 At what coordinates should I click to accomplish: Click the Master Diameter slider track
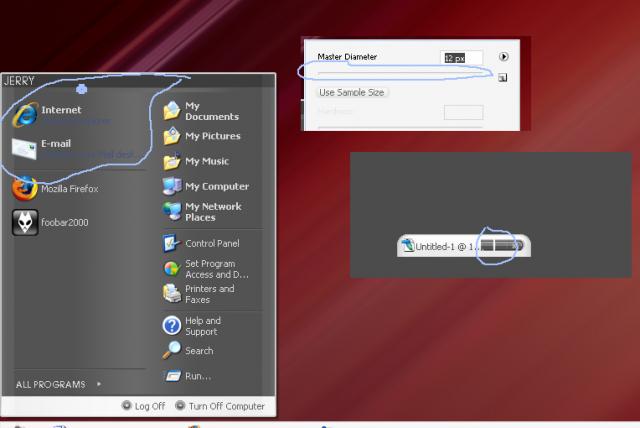point(400,74)
